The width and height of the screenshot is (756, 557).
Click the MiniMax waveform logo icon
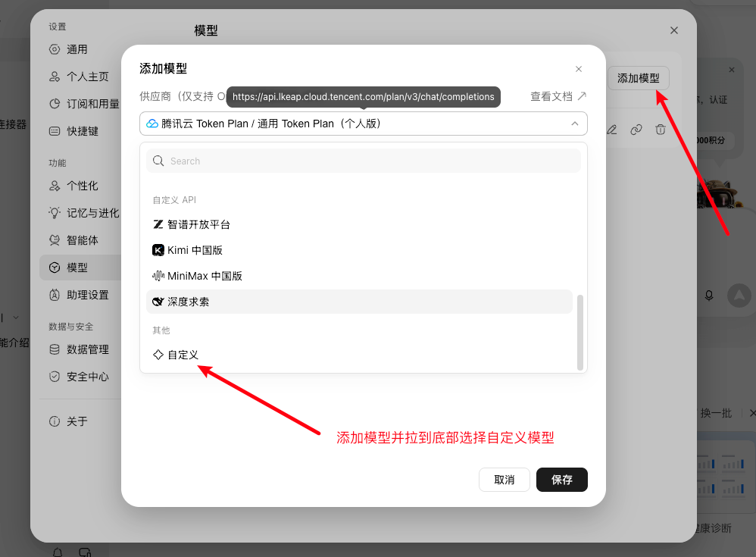pyautogui.click(x=158, y=276)
